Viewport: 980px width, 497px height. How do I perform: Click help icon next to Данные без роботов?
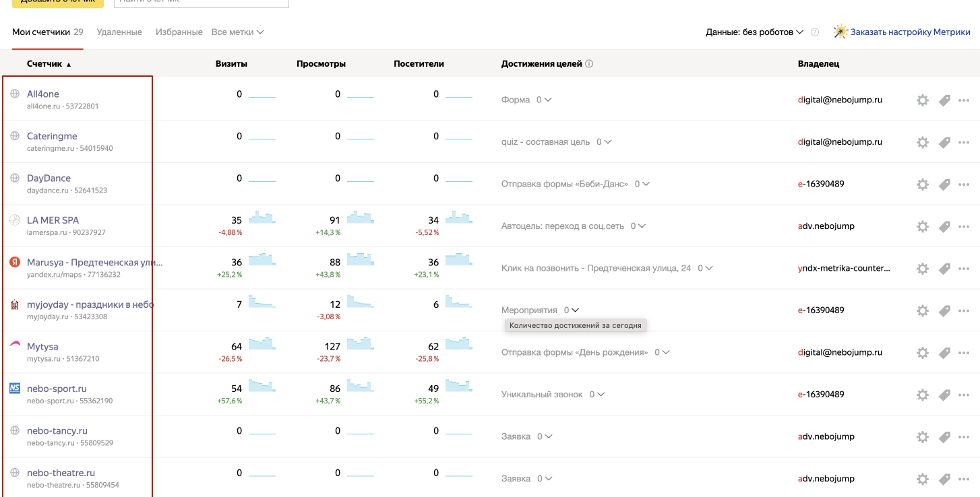pos(815,32)
